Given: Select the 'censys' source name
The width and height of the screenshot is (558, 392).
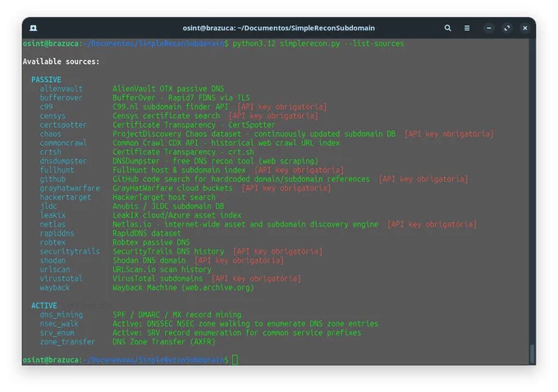Looking at the screenshot, I should point(53,116).
